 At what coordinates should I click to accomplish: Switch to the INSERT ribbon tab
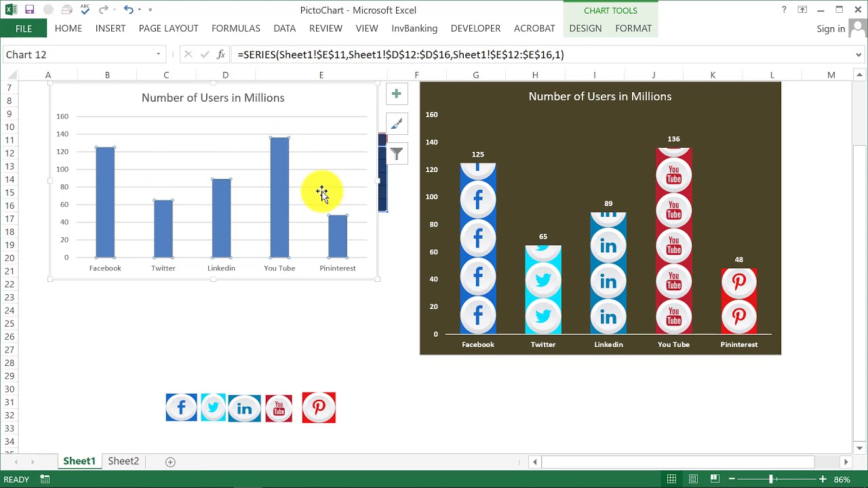tap(111, 28)
